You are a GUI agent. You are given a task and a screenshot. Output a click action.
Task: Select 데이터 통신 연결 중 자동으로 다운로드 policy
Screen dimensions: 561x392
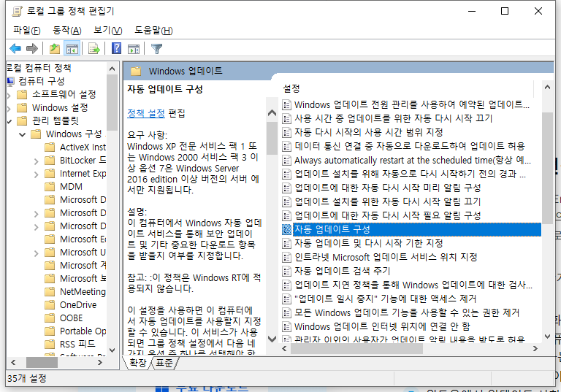tap(409, 146)
